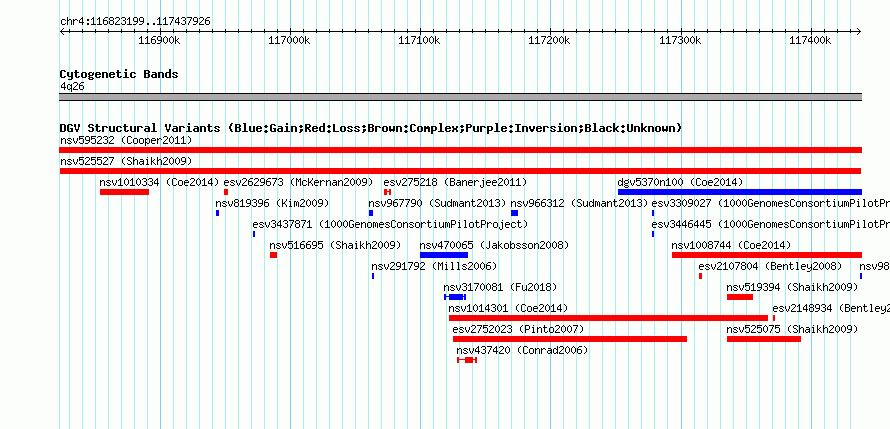Click the nsv1014301 (Coe2014) label
Screen dimensions: 890x429
508,308
